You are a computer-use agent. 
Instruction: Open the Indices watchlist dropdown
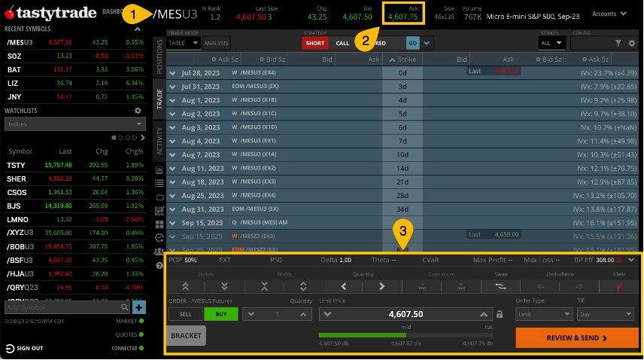[74, 124]
